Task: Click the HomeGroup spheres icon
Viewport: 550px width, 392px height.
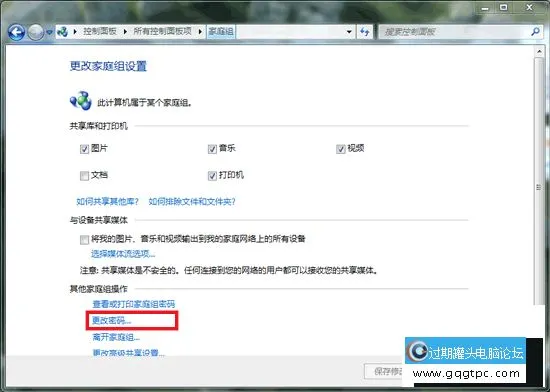Action: (x=81, y=101)
